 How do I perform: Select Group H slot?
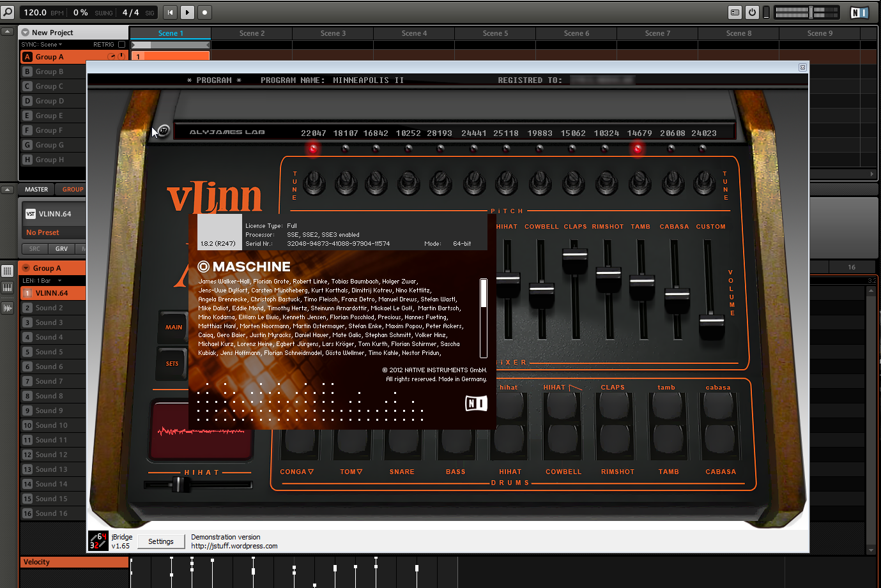click(54, 160)
